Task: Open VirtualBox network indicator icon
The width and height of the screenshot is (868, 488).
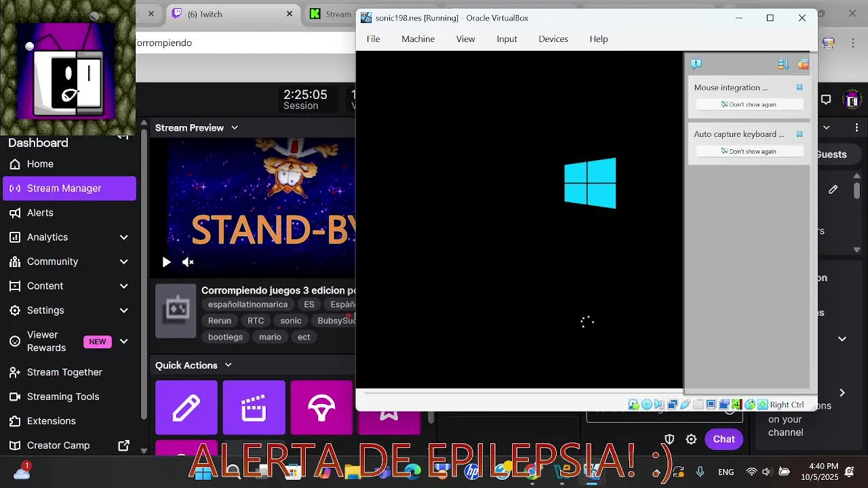Action: [x=673, y=405]
